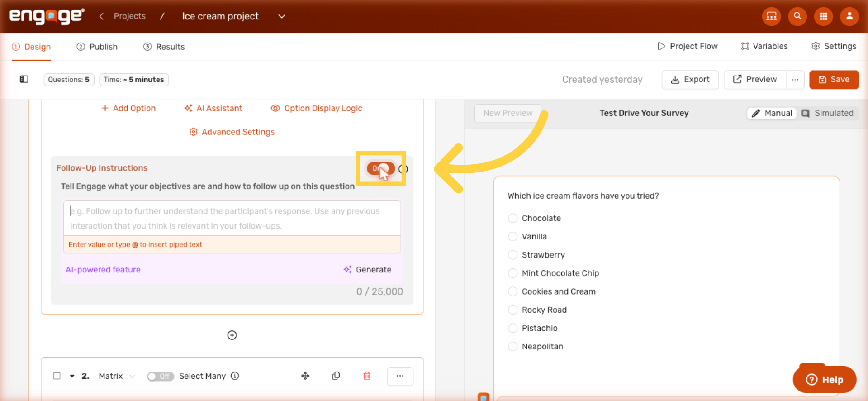Add a question with the plus circle
The width and height of the screenshot is (868, 401).
pos(232,335)
